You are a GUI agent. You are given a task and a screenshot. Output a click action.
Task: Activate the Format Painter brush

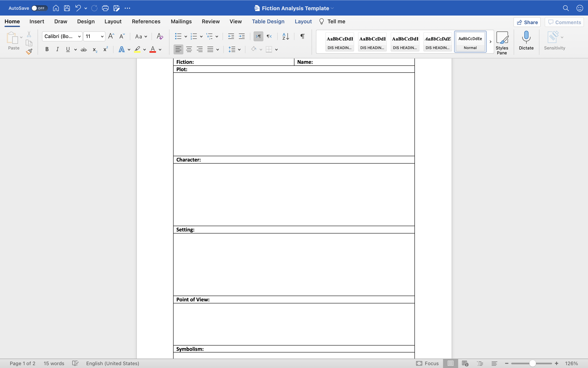29,52
